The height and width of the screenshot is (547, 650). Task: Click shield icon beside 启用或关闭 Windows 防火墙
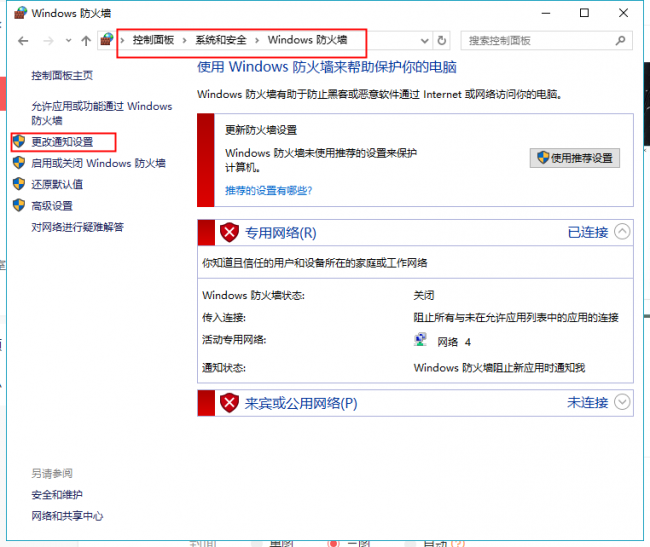click(19, 162)
